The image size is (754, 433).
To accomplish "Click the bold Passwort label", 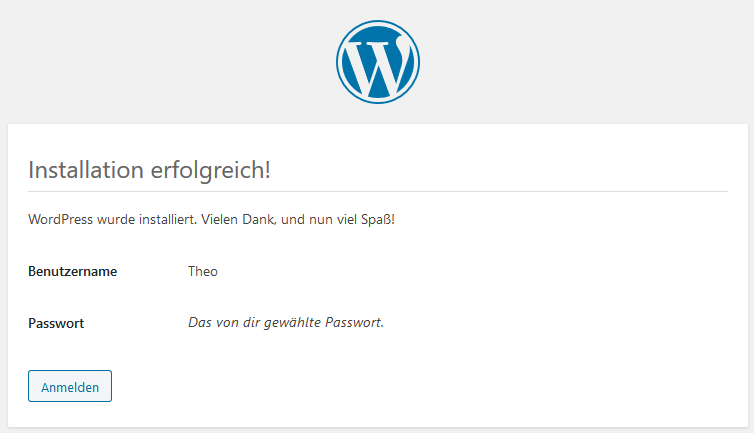I will (x=56, y=323).
